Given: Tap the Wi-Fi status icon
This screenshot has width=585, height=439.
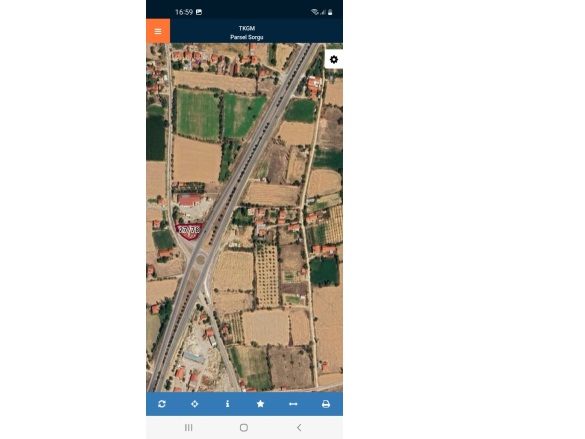Looking at the screenshot, I should pos(315,12).
